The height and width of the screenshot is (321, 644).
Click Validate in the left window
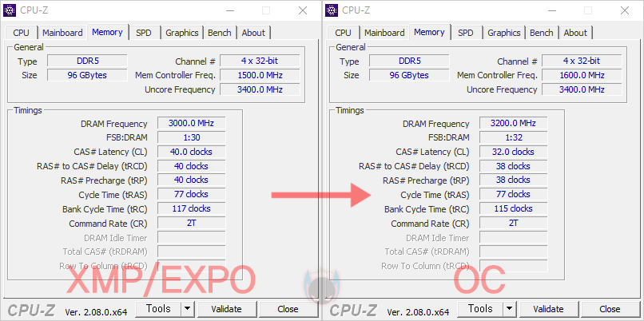point(226,309)
